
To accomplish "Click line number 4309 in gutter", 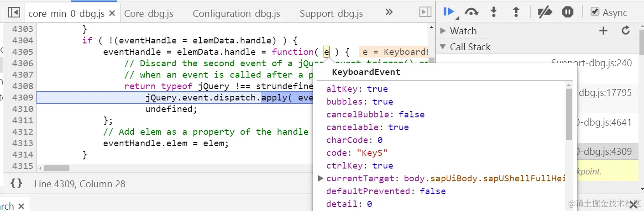I will (22, 97).
